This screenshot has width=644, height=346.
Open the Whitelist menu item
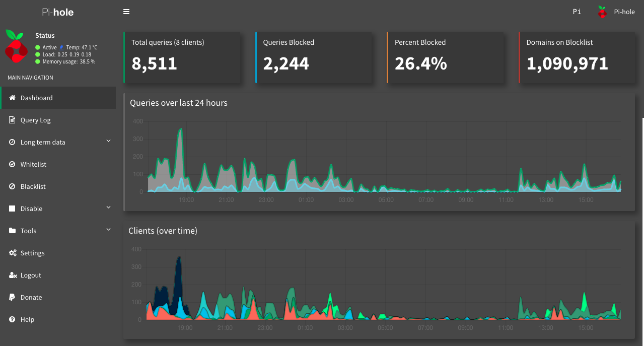coord(33,164)
